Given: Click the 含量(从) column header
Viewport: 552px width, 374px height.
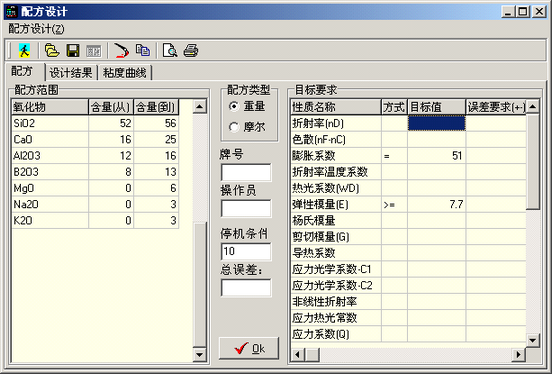Looking at the screenshot, I should pos(111,107).
